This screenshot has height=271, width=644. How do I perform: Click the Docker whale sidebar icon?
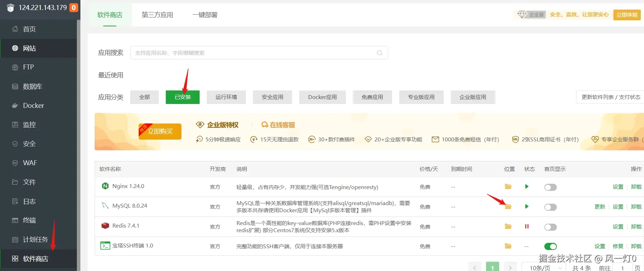[15, 105]
